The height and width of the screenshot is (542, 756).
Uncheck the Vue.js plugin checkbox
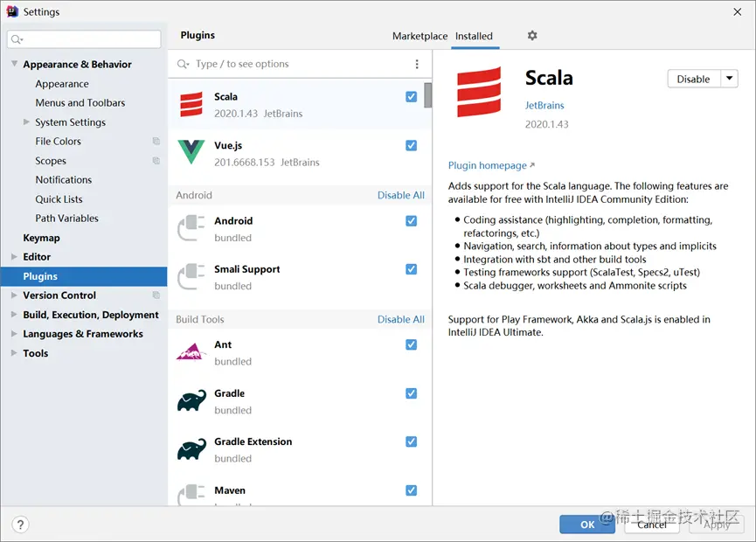411,145
